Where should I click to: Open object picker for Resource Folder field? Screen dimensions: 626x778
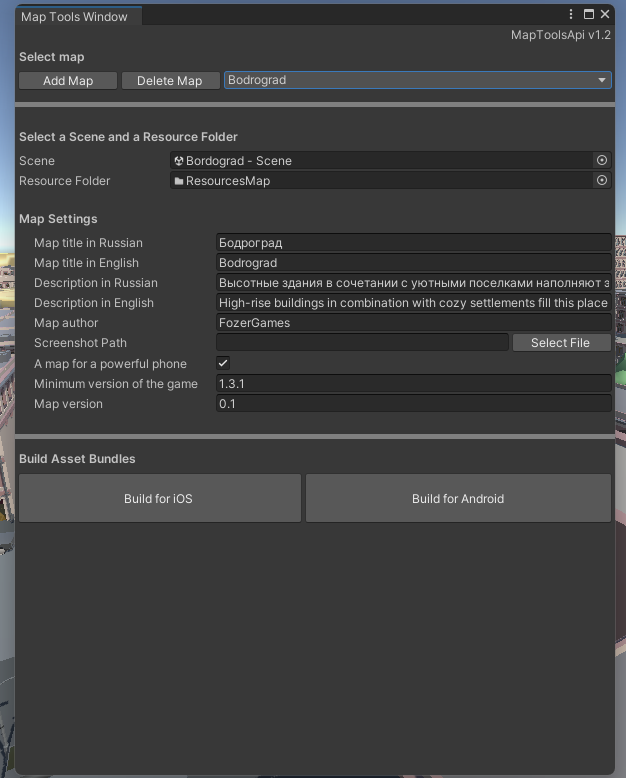point(602,180)
